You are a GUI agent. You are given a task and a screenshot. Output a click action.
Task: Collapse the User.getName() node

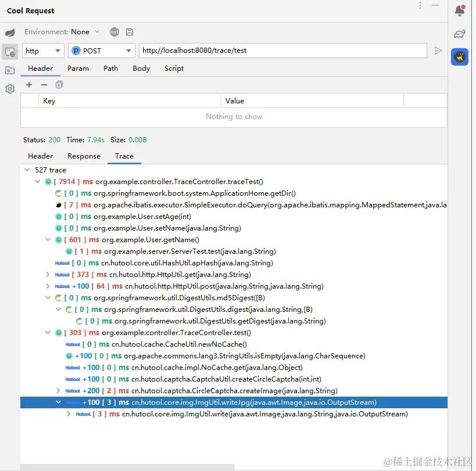[48, 240]
